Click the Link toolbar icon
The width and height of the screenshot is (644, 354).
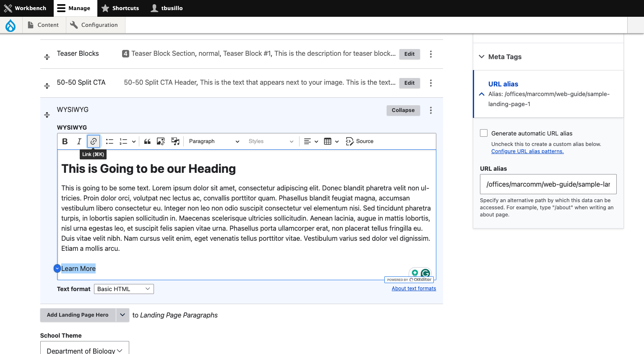(x=94, y=141)
